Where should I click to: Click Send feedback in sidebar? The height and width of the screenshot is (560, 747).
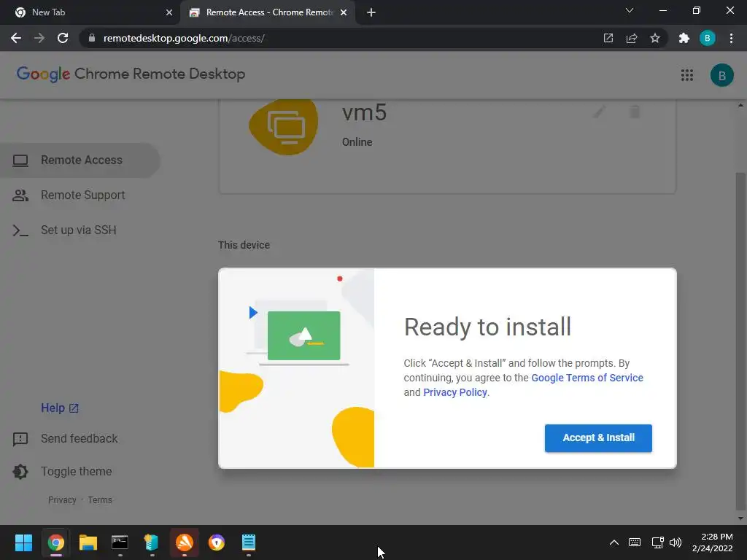pos(66,438)
